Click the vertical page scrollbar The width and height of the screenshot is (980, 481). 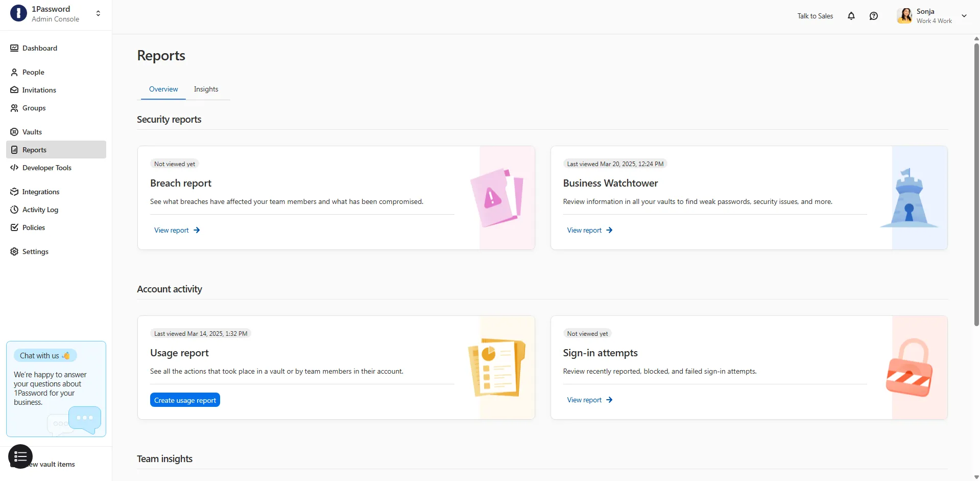(976, 184)
